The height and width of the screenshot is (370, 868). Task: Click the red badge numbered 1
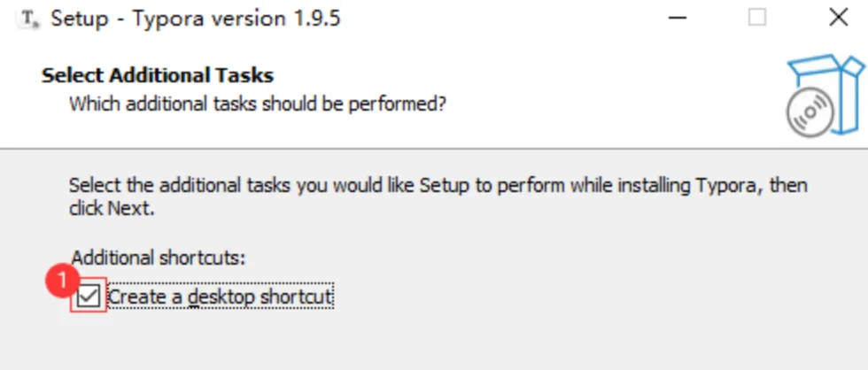(x=62, y=282)
